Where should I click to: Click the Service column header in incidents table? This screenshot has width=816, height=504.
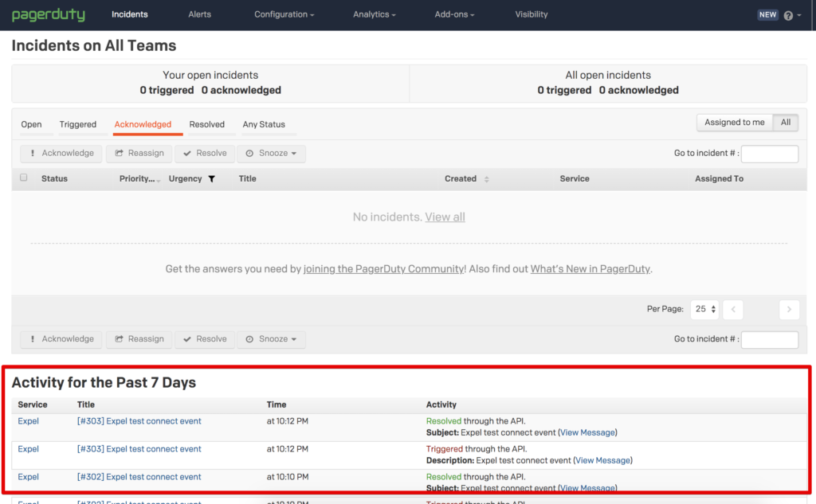[575, 179]
